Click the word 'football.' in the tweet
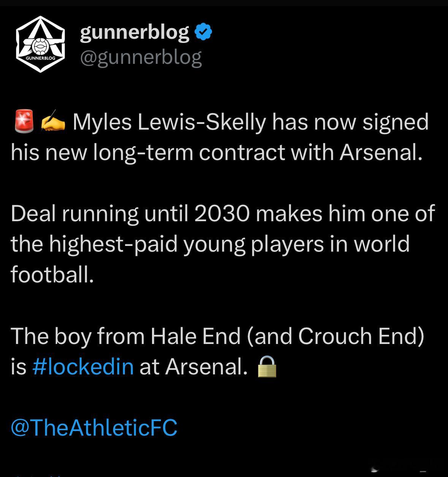Image resolution: width=448 pixels, height=477 pixels. coord(52,274)
